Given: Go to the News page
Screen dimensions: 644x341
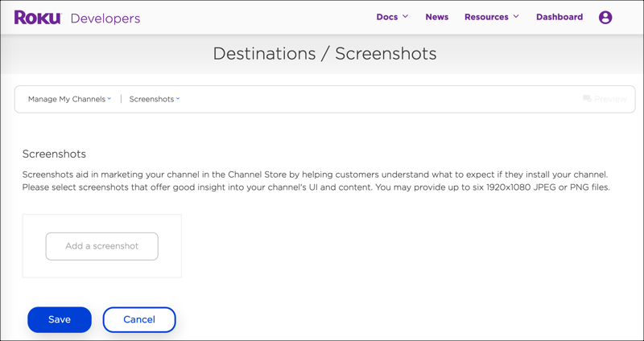Looking at the screenshot, I should tap(436, 17).
